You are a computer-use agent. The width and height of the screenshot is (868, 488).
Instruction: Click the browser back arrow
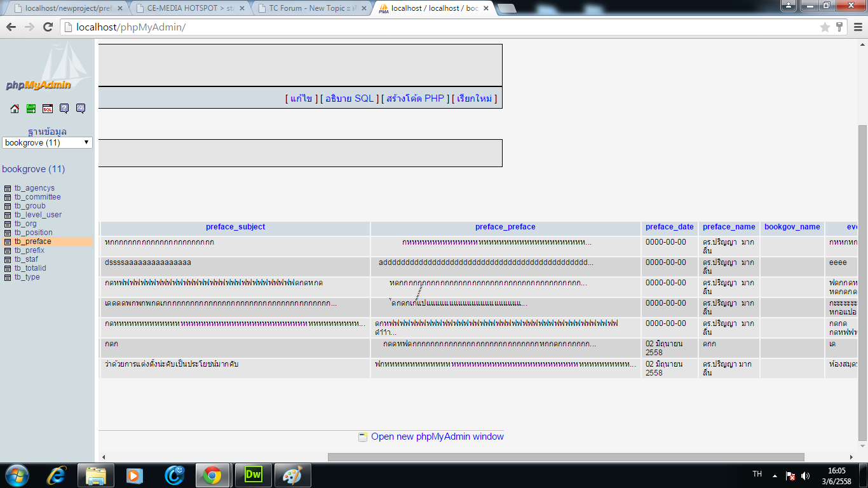(11, 27)
